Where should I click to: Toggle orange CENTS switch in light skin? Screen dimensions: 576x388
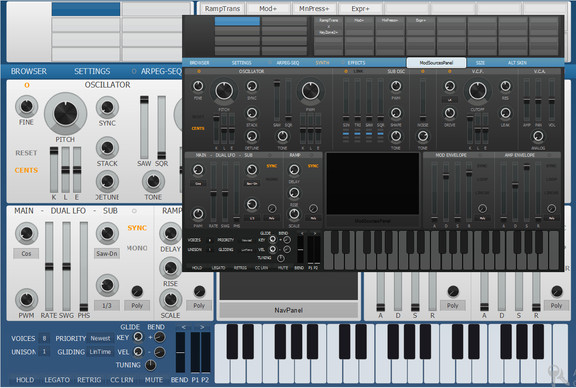coord(26,170)
